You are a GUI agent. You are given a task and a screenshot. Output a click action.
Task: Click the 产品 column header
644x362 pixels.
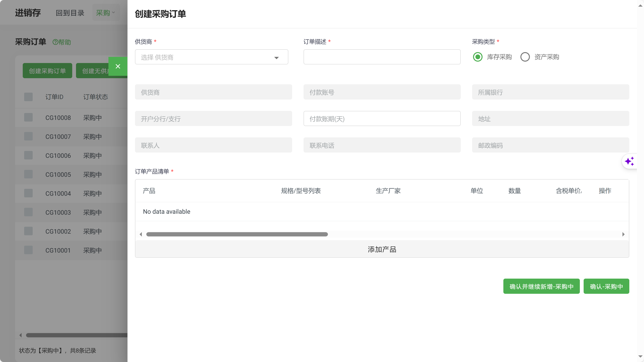(149, 191)
